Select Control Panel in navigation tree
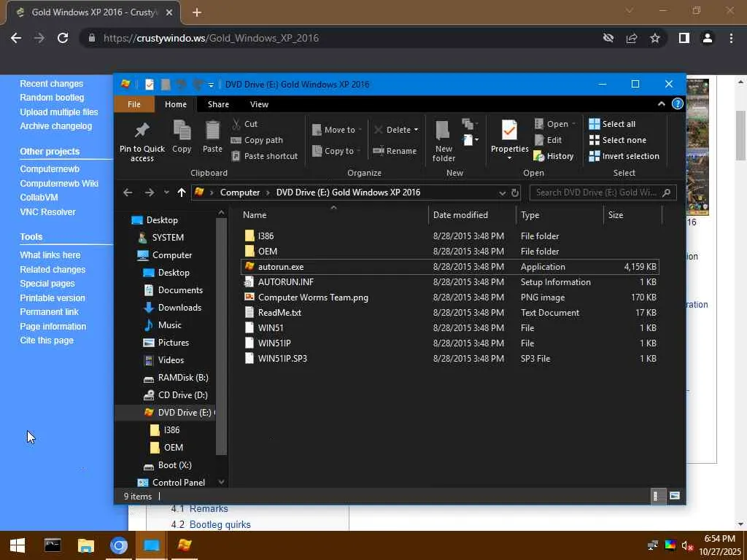The height and width of the screenshot is (560, 747). point(178,483)
